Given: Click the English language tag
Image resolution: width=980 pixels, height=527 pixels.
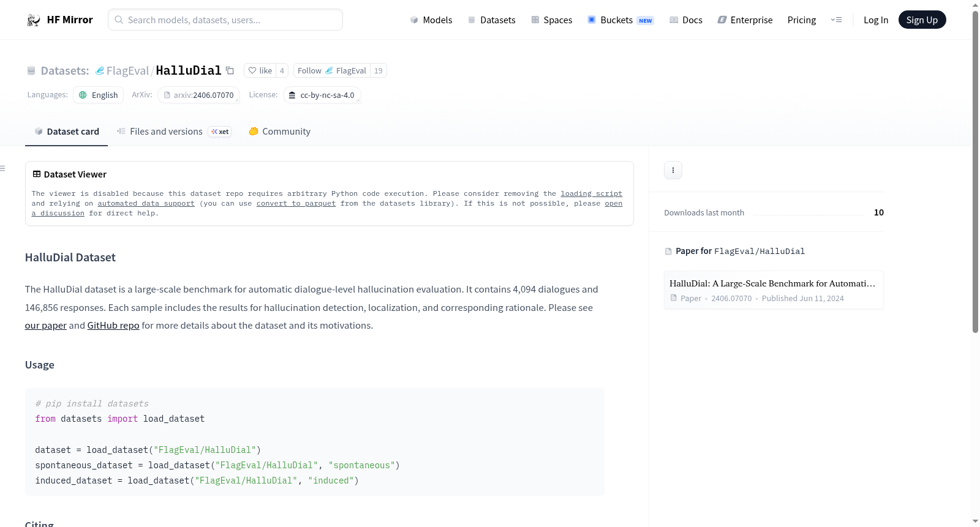Looking at the screenshot, I should (x=98, y=95).
